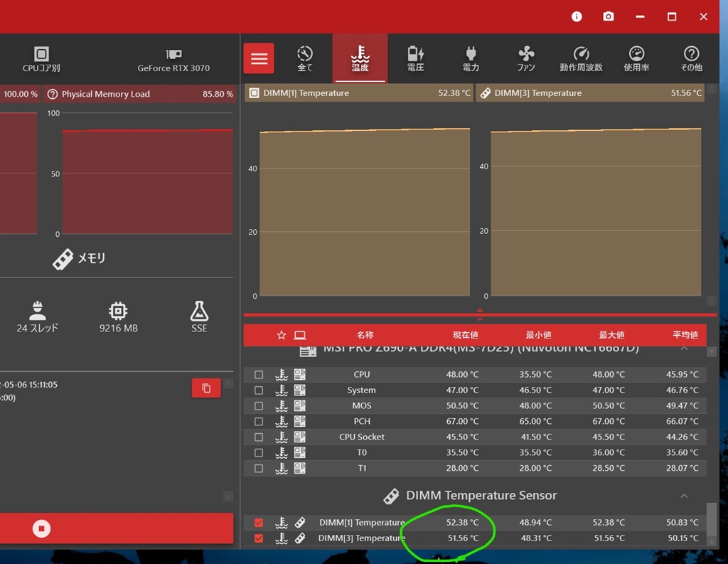Viewport: 728px width, 564px height.
Task: Enable the MOS temperature checkbox
Action: 259,405
